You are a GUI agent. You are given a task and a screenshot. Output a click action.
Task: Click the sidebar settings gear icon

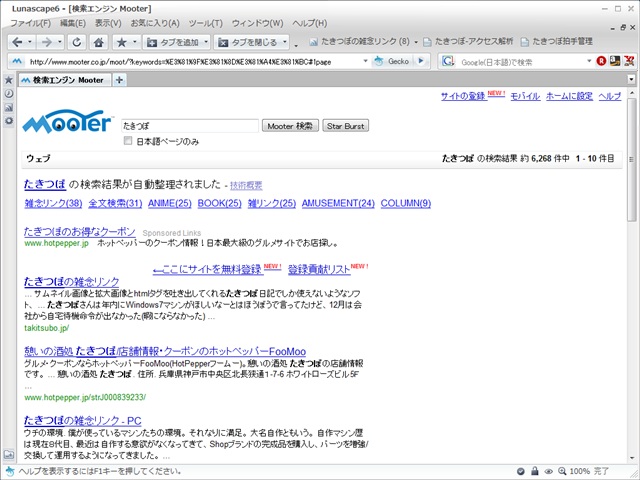8,121
